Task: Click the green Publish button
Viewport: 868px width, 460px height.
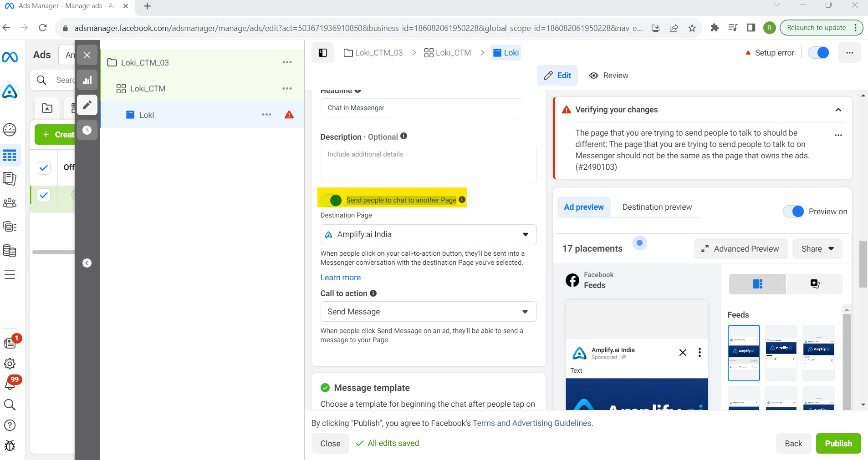Action: click(x=838, y=444)
